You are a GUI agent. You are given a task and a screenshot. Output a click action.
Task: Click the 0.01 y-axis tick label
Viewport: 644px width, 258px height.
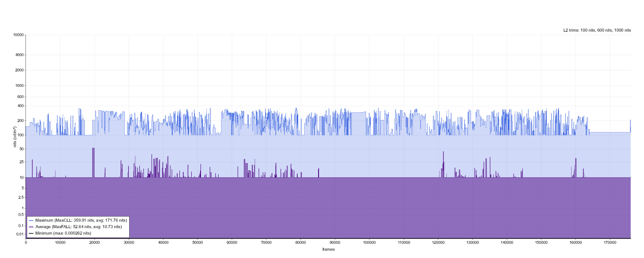pos(20,234)
